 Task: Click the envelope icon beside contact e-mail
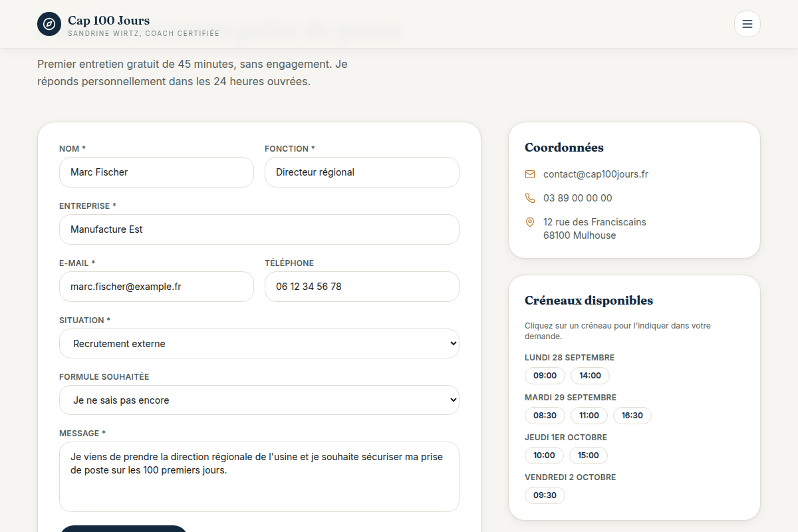(x=530, y=174)
